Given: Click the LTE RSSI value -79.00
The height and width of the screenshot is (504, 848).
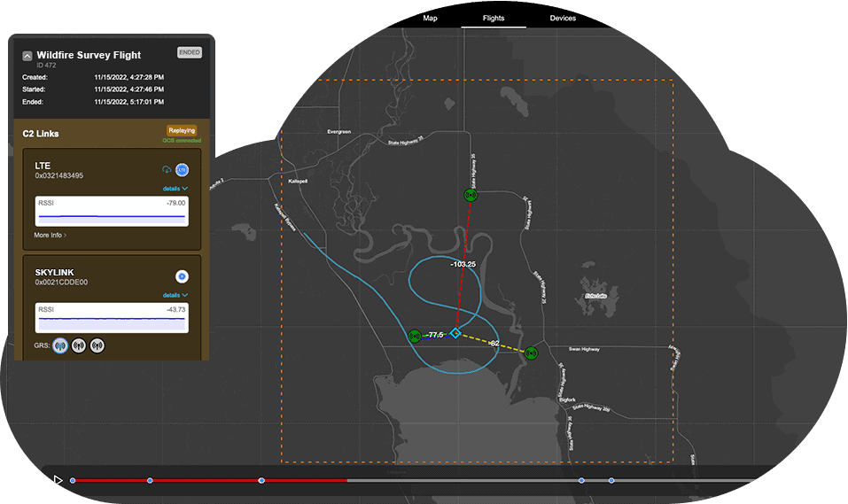Looking at the screenshot, I should pos(175,204).
